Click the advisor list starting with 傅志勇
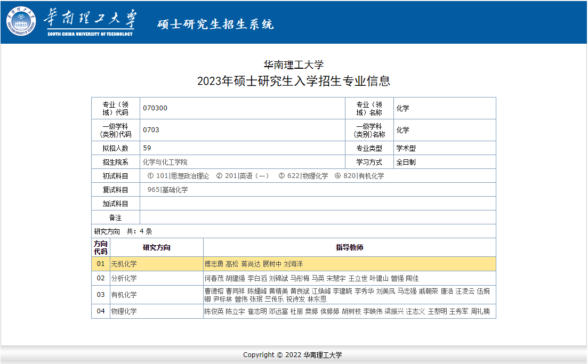The height and width of the screenshot is (364, 588). [x=254, y=264]
